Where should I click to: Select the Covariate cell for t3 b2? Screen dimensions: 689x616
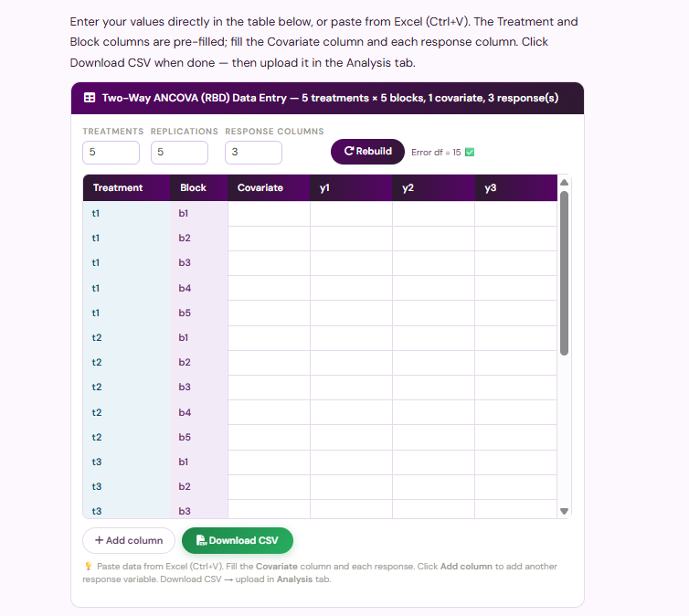tap(269, 487)
